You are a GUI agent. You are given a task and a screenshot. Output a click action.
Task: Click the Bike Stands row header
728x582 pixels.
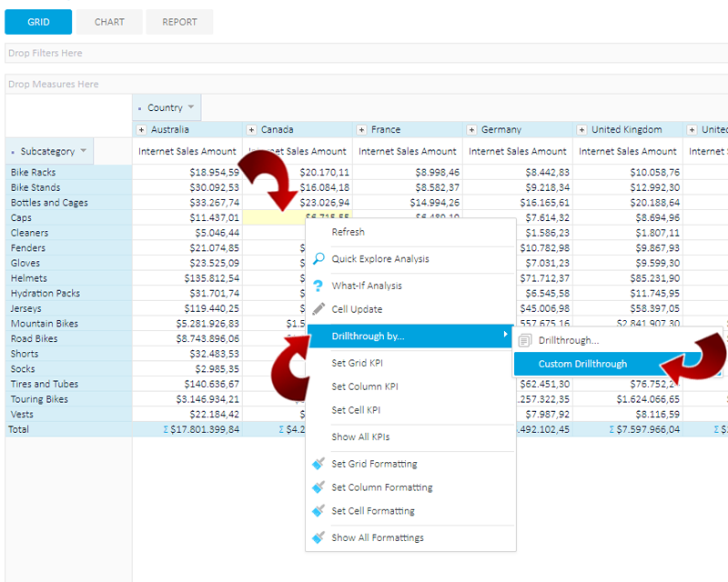(x=69, y=187)
